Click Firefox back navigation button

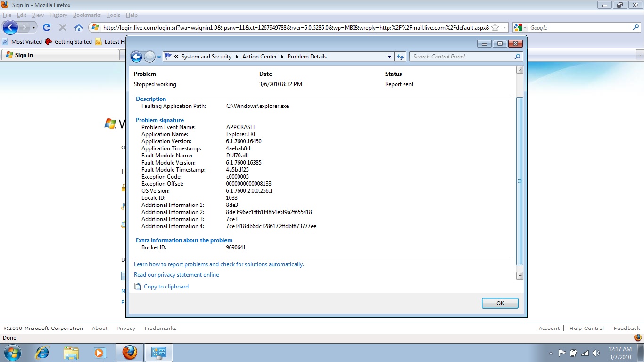click(x=10, y=27)
